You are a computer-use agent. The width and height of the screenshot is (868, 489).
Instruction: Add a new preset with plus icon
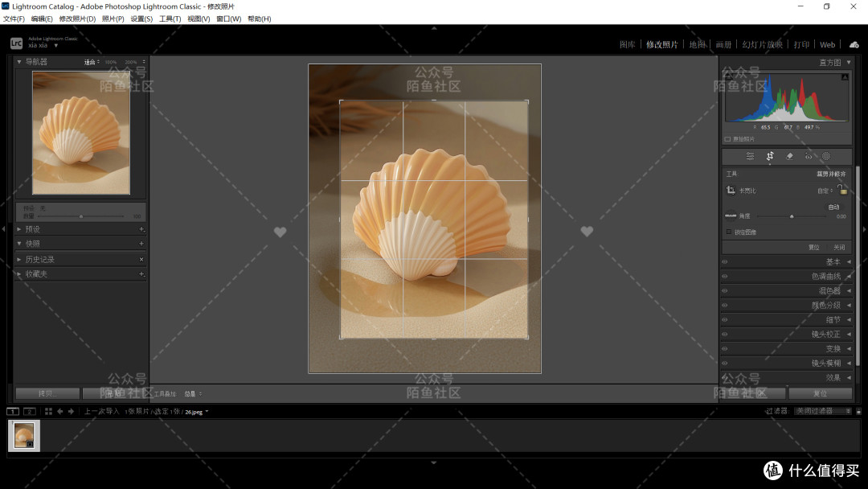tap(141, 228)
